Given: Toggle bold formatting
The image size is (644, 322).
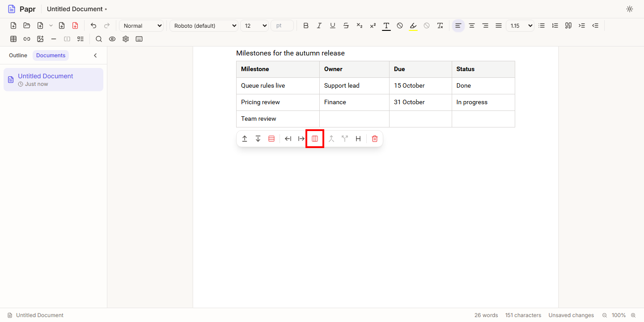Looking at the screenshot, I should click(306, 25).
